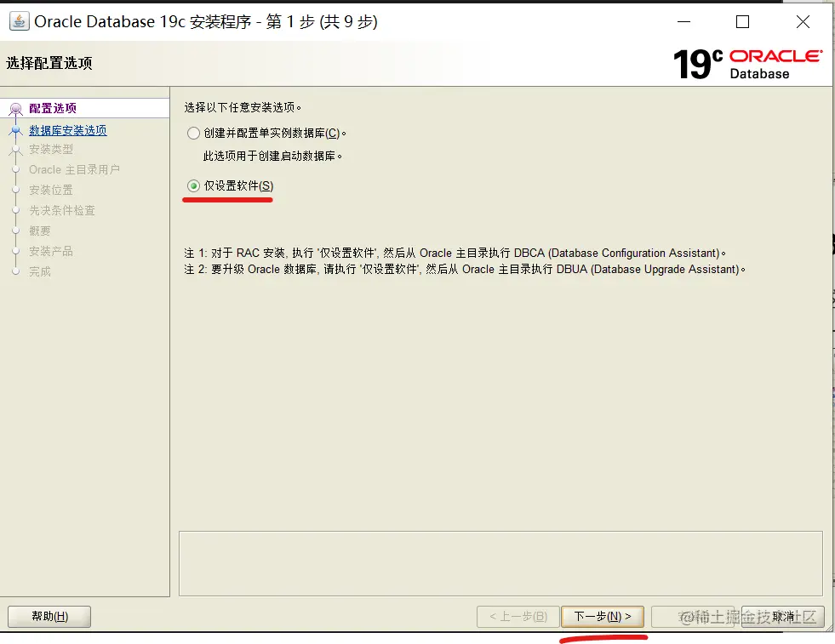Viewport: 835px width, 644px height.
Task: Click the 概要 step in the sidebar
Action: (x=40, y=231)
